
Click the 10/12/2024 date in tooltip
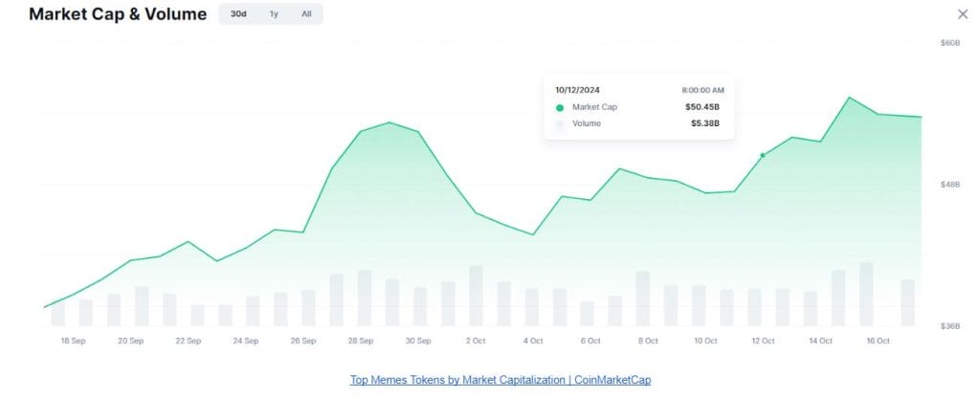(578, 90)
